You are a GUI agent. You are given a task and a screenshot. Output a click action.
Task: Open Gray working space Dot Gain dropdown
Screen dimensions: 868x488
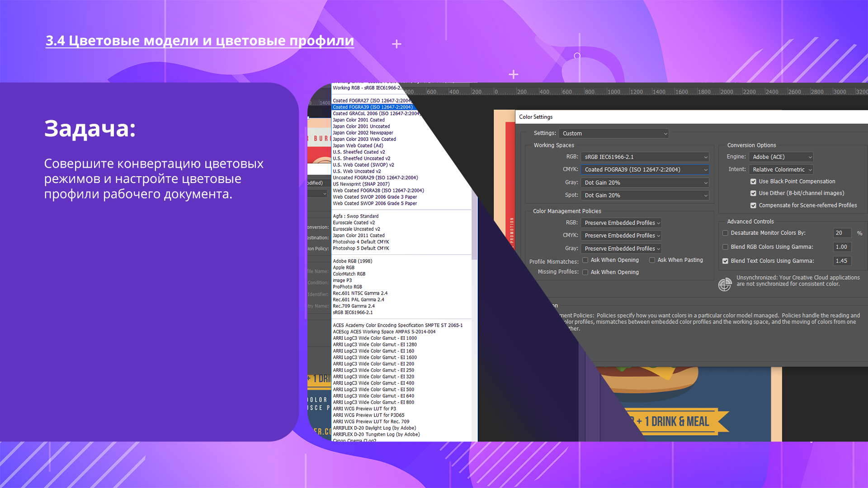(645, 183)
